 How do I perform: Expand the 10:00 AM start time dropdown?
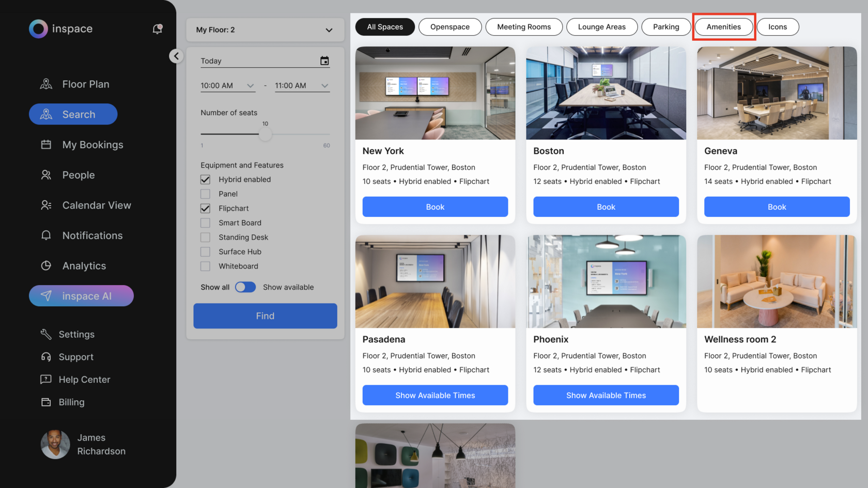(x=251, y=85)
